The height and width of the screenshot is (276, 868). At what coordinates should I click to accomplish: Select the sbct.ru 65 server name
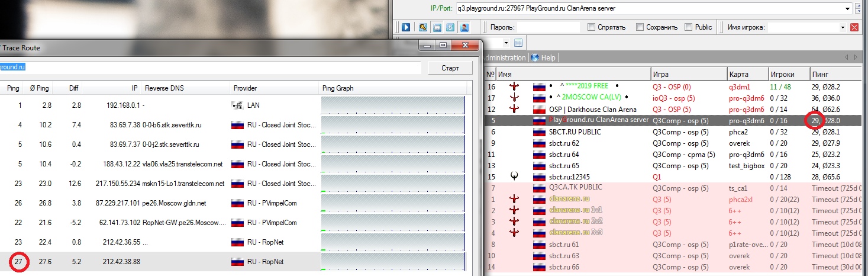564,165
